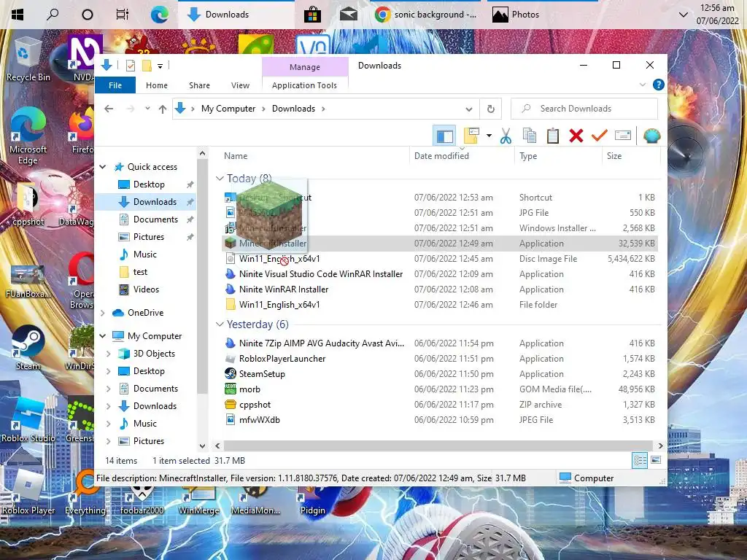Viewport: 747px width, 560px height.
Task: Toggle the navigation pane toolbar button
Action: (444, 136)
